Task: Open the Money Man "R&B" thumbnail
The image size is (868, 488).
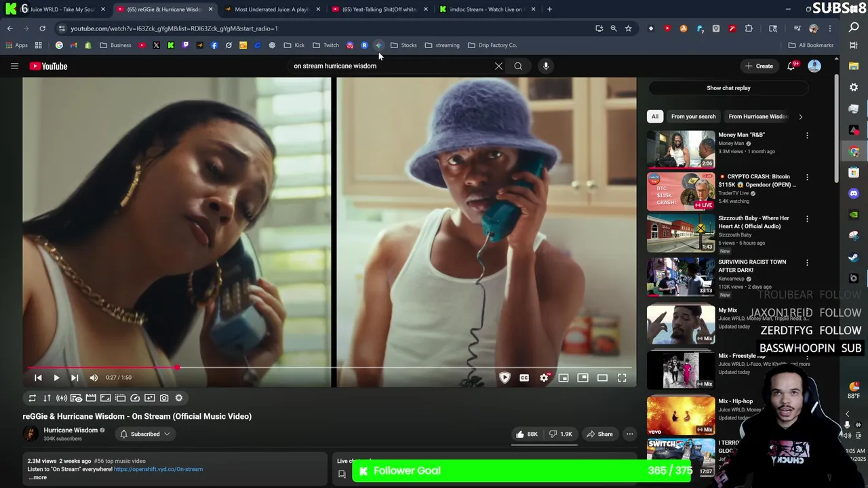Action: (681, 149)
